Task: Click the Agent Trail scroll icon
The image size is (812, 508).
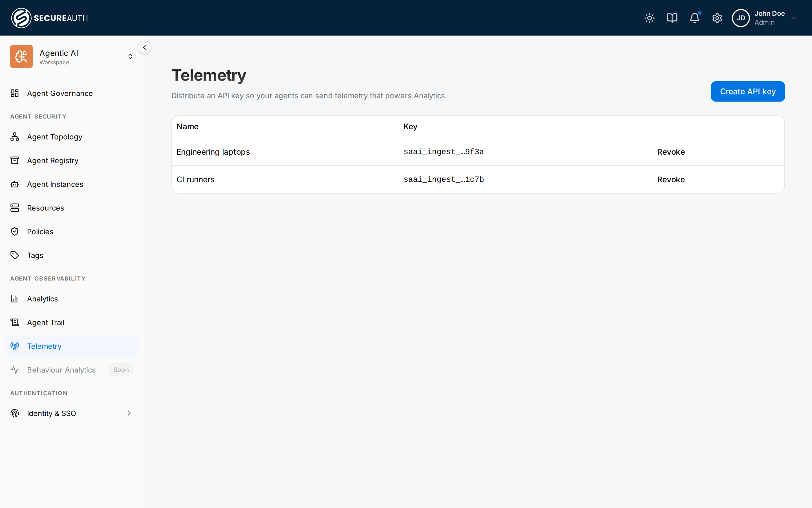Action: point(14,322)
